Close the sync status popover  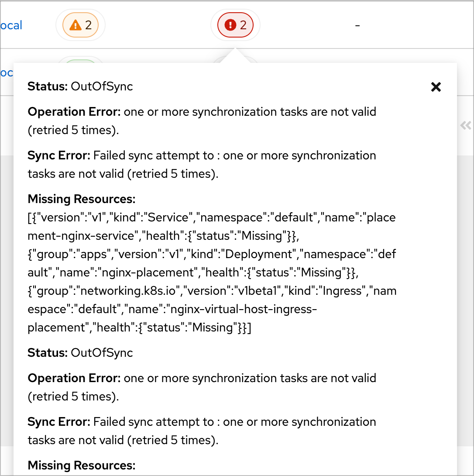436,87
